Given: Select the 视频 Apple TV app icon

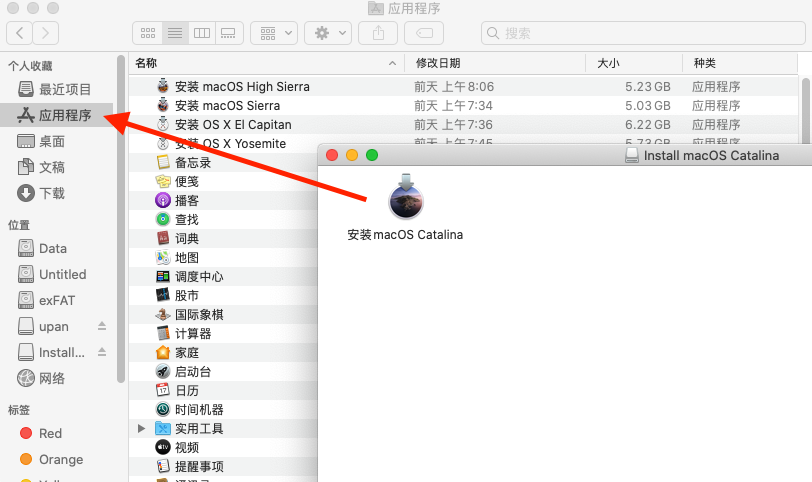Looking at the screenshot, I should [163, 447].
